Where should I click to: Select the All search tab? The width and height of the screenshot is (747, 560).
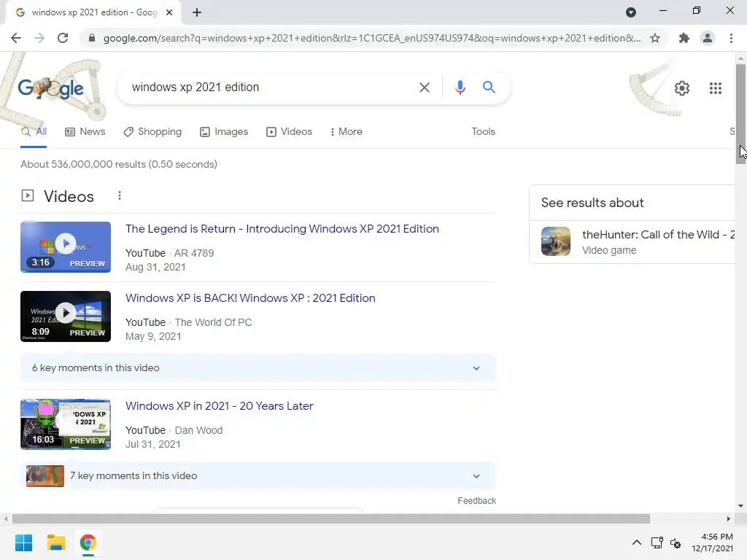34,132
